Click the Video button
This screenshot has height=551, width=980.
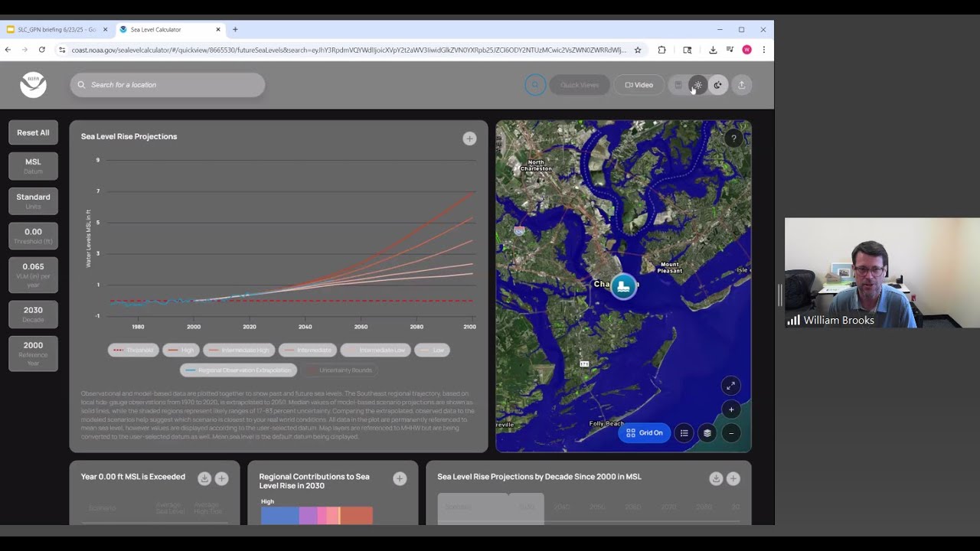[x=639, y=85]
